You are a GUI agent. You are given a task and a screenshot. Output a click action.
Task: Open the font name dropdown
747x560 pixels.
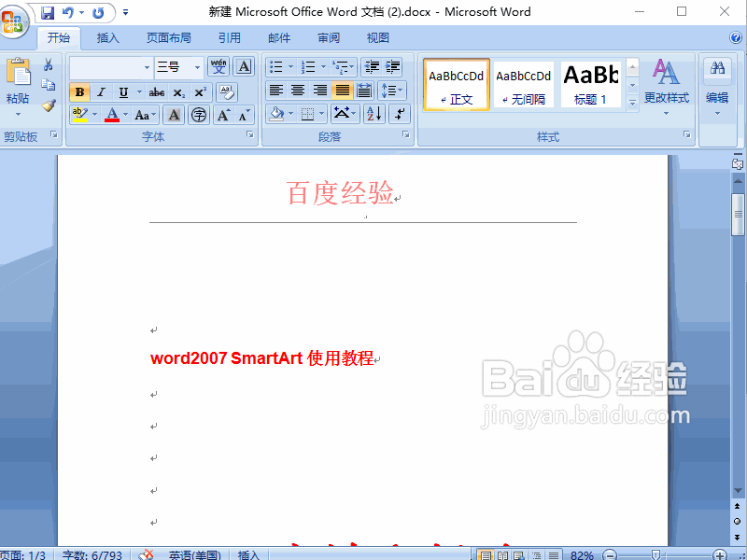coord(147,67)
